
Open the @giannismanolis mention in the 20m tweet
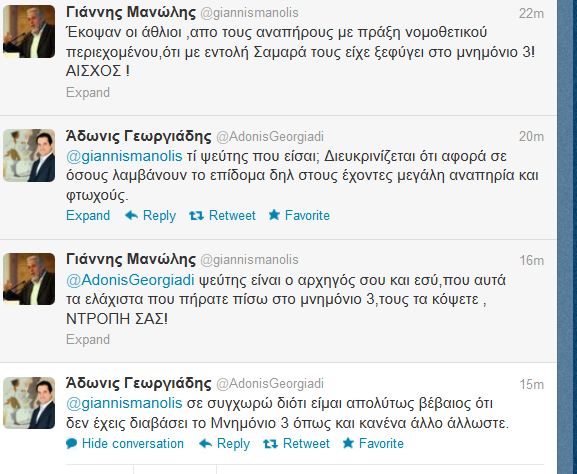coord(124,156)
